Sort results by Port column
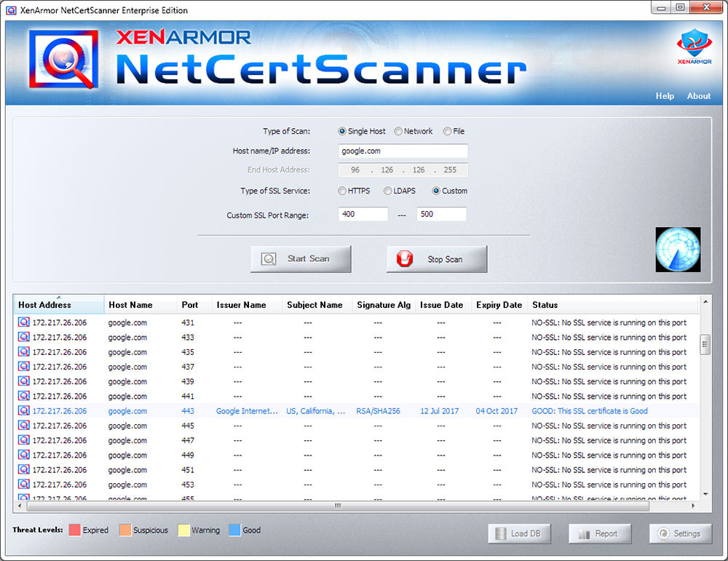Image resolution: width=728 pixels, height=561 pixels. point(194,305)
